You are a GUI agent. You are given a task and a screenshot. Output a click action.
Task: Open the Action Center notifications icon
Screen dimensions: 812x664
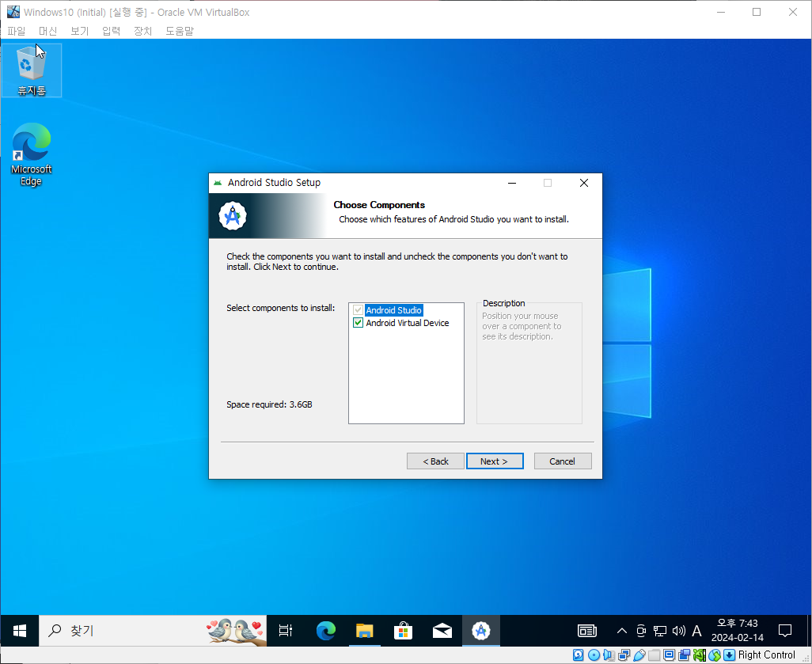click(x=785, y=630)
